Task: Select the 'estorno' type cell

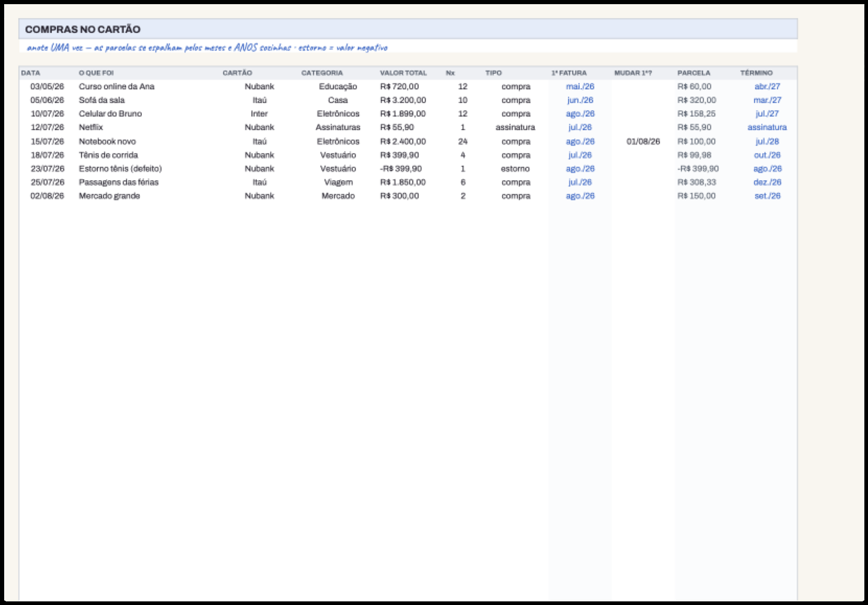Action: click(x=515, y=168)
